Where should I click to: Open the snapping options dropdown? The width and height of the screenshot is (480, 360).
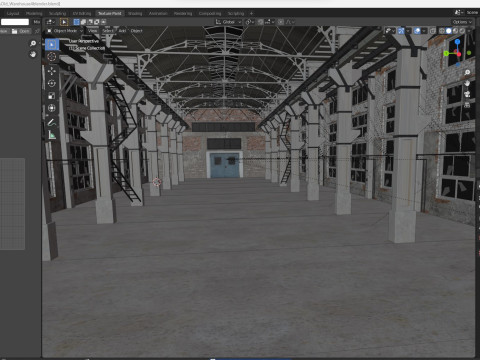coord(270,22)
